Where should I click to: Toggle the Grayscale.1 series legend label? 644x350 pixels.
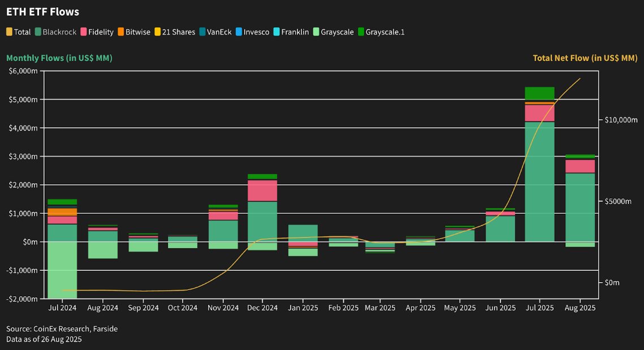[x=385, y=32]
